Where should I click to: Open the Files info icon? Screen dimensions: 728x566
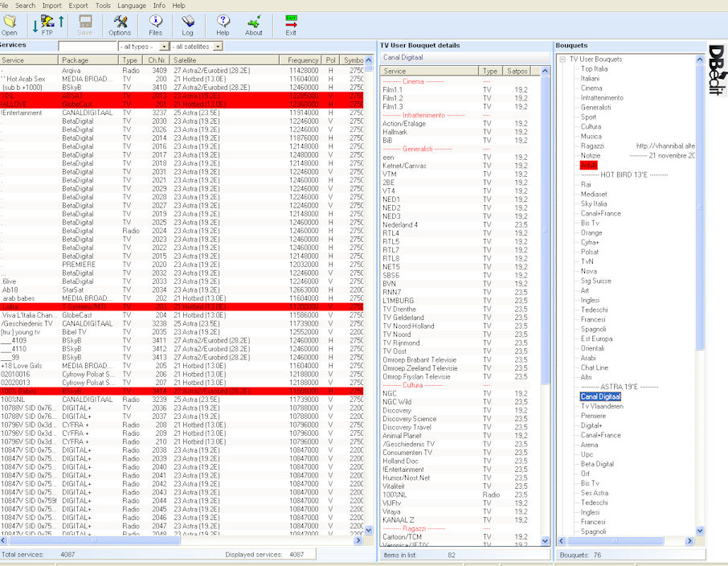156,25
